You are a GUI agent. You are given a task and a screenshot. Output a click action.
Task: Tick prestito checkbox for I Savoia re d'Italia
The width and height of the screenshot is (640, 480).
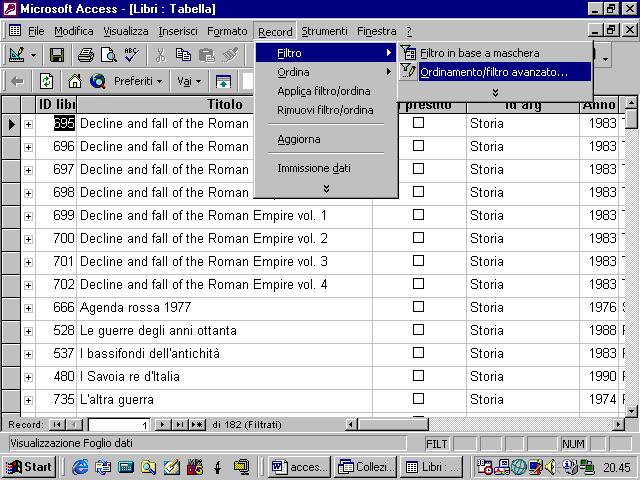click(418, 376)
